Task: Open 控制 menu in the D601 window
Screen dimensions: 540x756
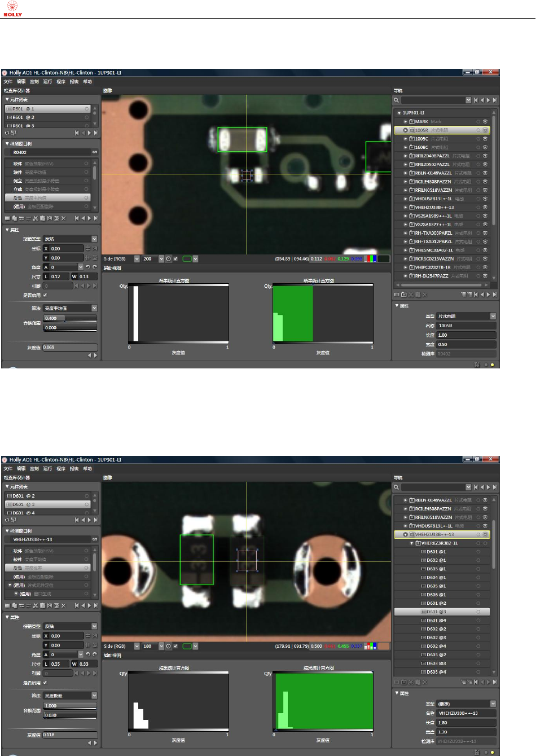Action: (x=34, y=469)
